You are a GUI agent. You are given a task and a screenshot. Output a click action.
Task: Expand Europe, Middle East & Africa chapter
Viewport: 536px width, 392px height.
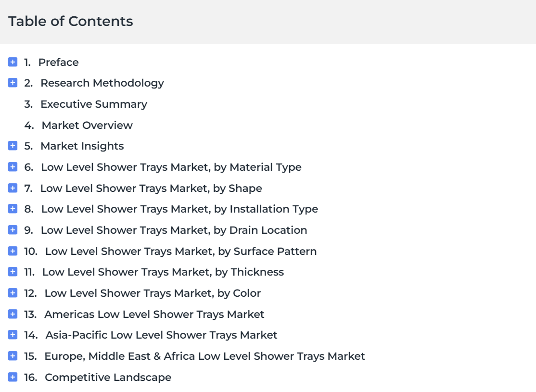[x=13, y=356]
